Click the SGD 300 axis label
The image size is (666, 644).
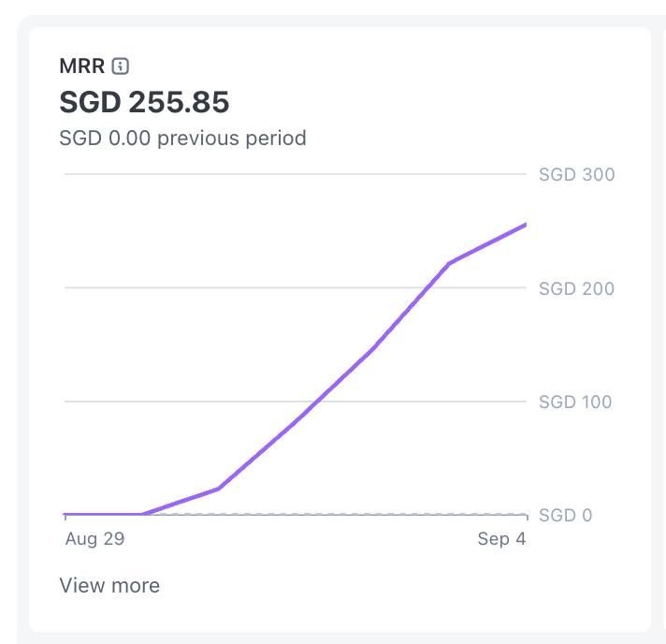pyautogui.click(x=576, y=174)
